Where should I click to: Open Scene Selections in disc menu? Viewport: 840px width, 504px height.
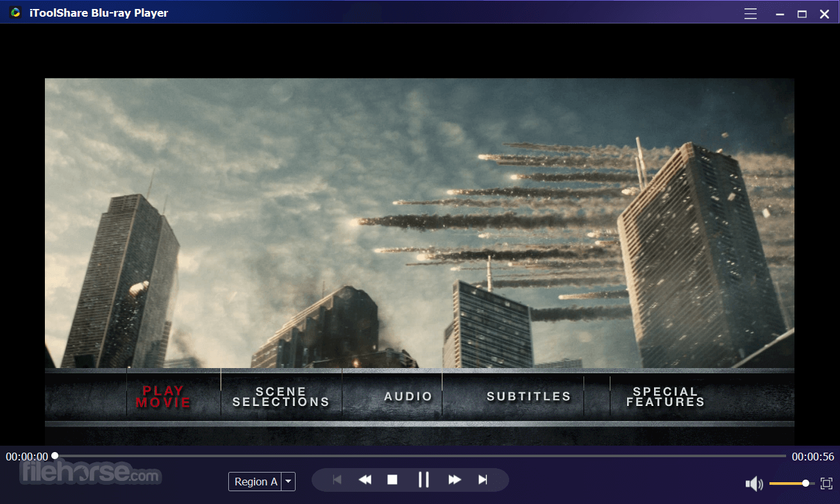click(281, 397)
